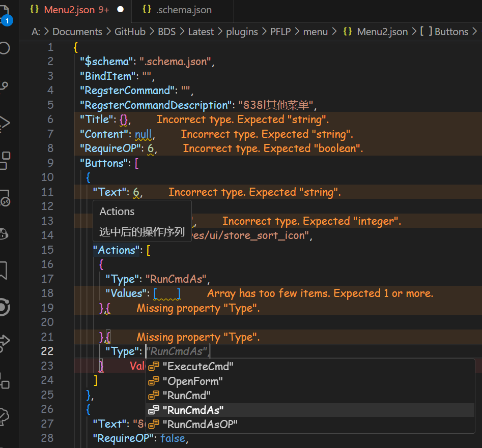Viewport: 482px width, 448px height.
Task: Click line number 15 in the gutter
Action: [47, 250]
